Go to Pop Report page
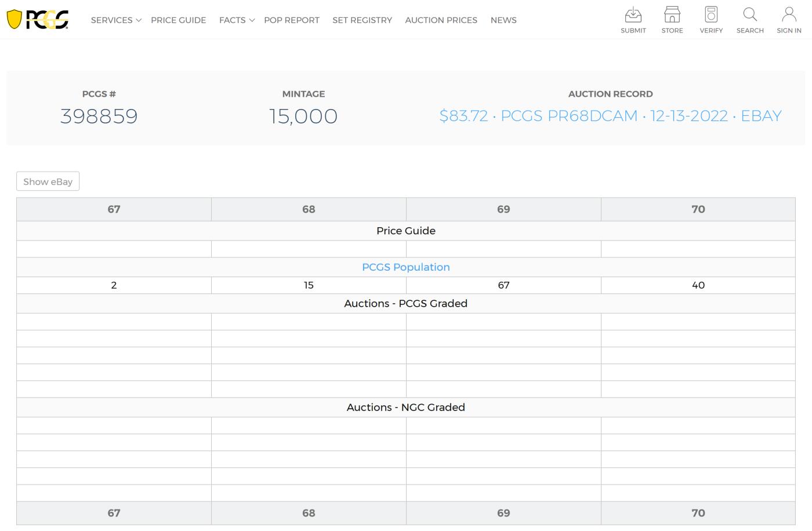This screenshot has height=531, width=812. 291,20
